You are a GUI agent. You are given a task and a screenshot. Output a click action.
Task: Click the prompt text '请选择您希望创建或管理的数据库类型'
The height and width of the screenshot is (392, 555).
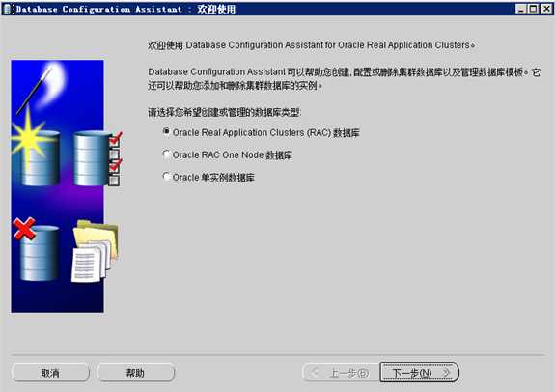click(224, 113)
